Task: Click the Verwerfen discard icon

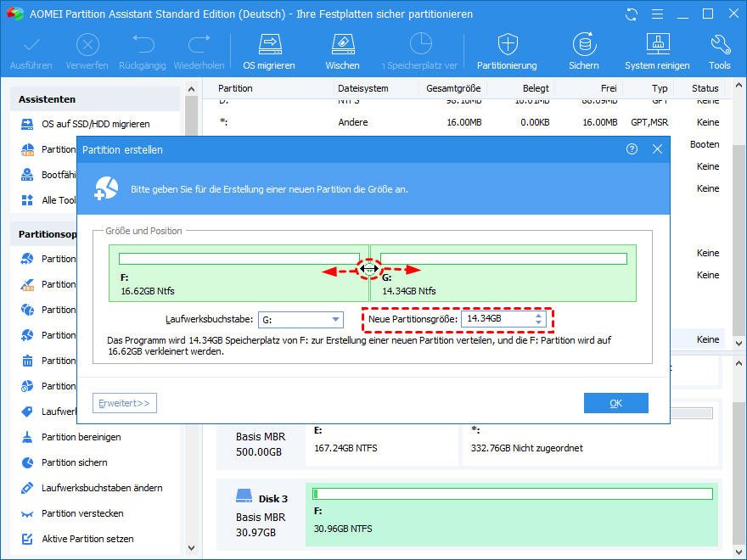Action: tap(87, 46)
